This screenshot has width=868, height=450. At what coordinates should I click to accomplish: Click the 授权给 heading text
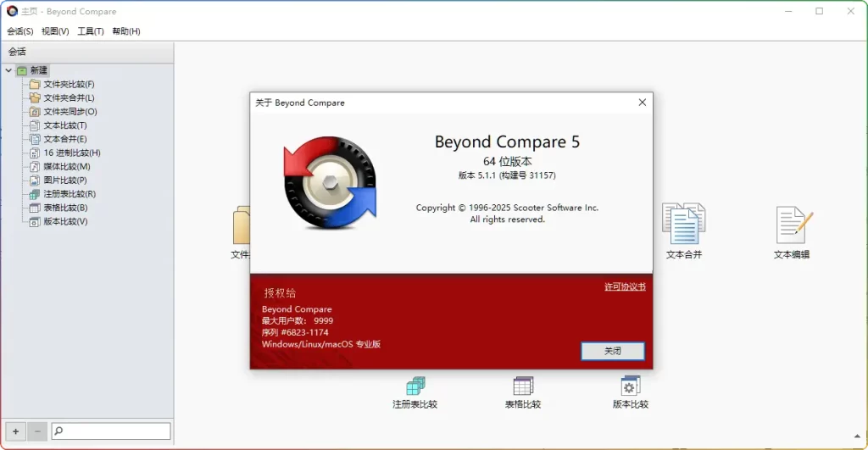pyautogui.click(x=280, y=293)
